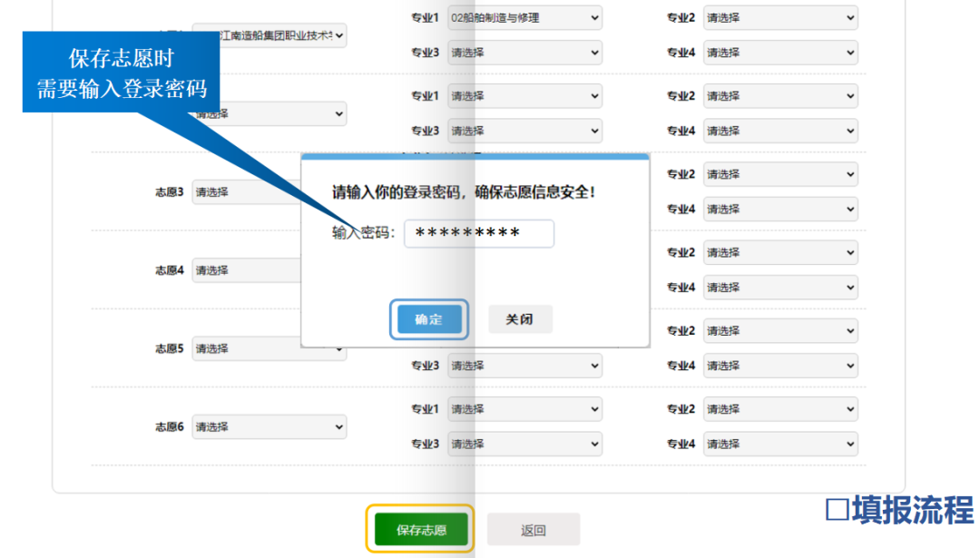Click the 请输入你的登录密码 dialog message text
The height and width of the screenshot is (558, 980).
click(463, 191)
